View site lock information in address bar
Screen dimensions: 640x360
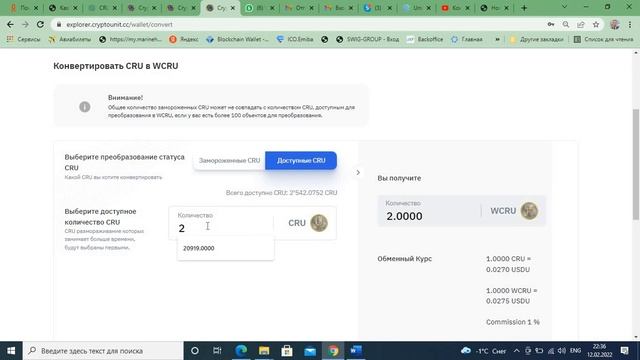point(59,24)
